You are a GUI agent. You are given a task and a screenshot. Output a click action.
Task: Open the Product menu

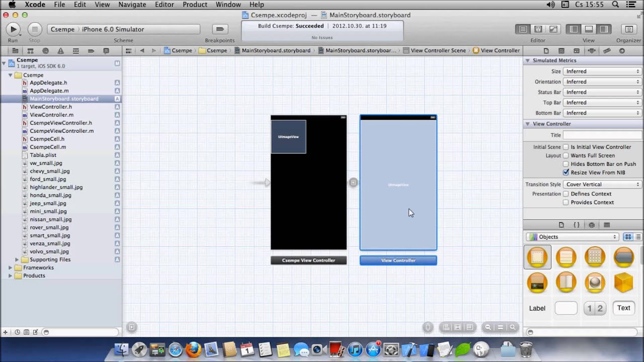pyautogui.click(x=195, y=5)
